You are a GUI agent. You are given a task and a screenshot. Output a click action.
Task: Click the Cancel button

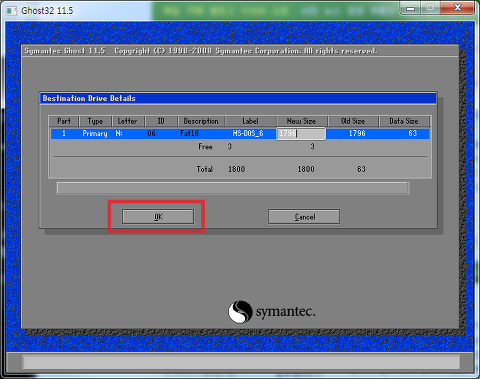(x=304, y=217)
